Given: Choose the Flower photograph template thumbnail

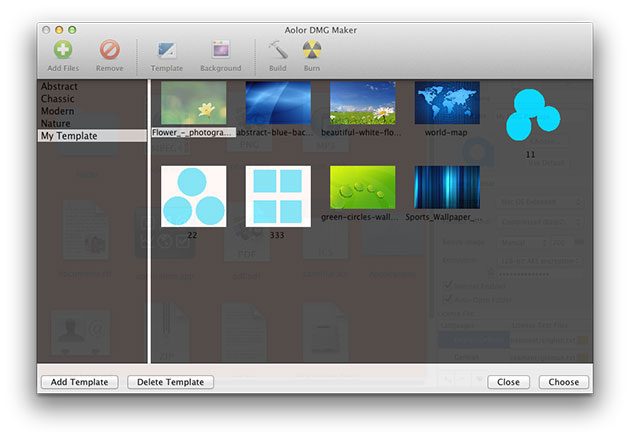Looking at the screenshot, I should tap(193, 103).
